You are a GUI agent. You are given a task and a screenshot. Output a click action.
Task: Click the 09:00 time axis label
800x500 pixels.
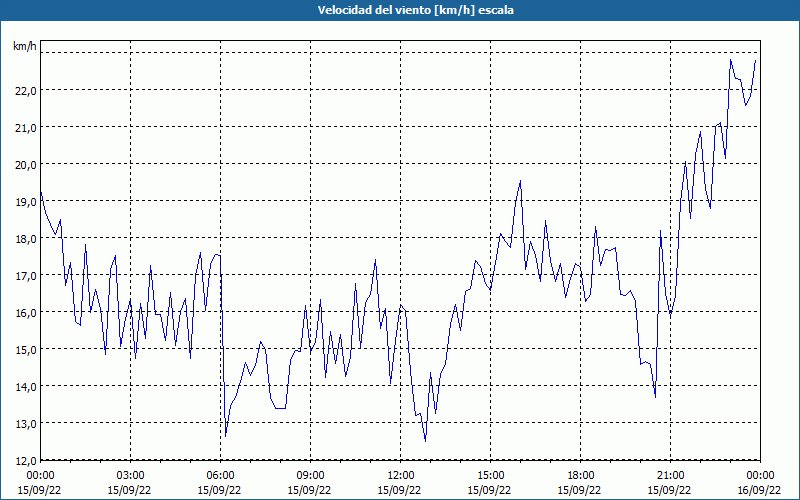310,476
